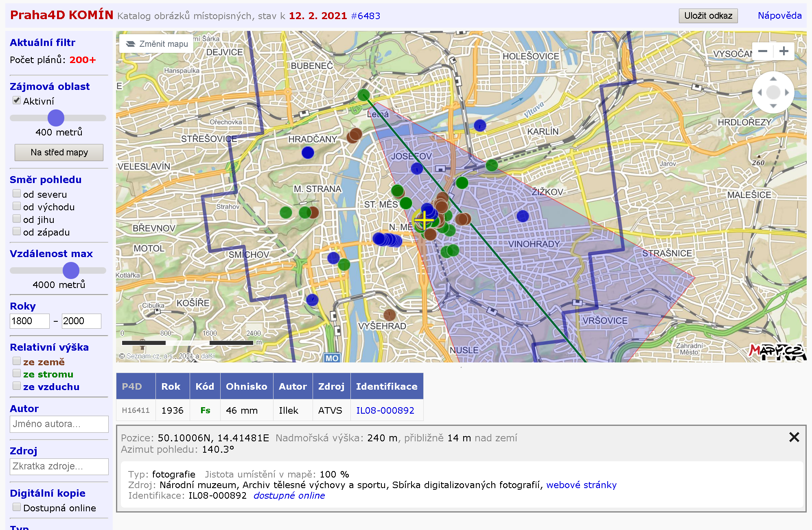Zoom in the map with plus button

pos(784,51)
